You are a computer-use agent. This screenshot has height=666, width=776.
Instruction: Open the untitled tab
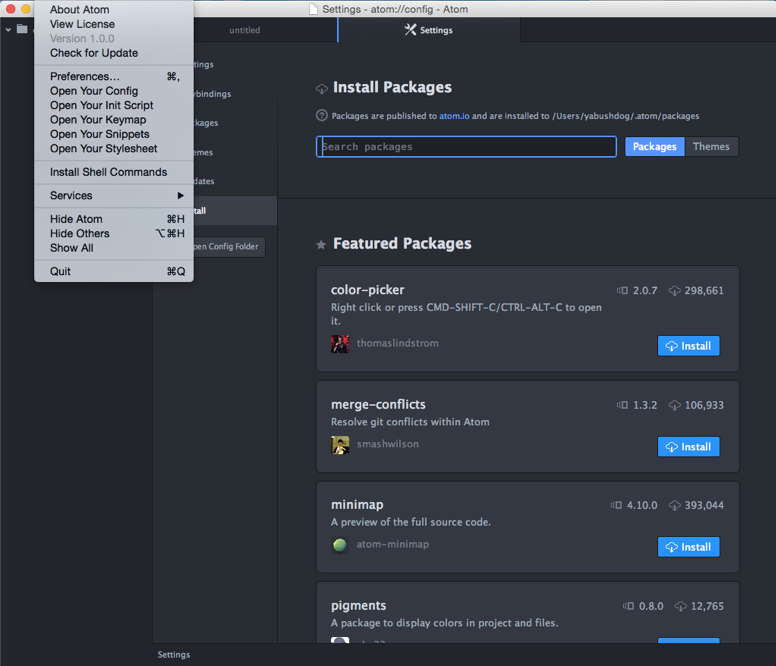pyautogui.click(x=245, y=30)
